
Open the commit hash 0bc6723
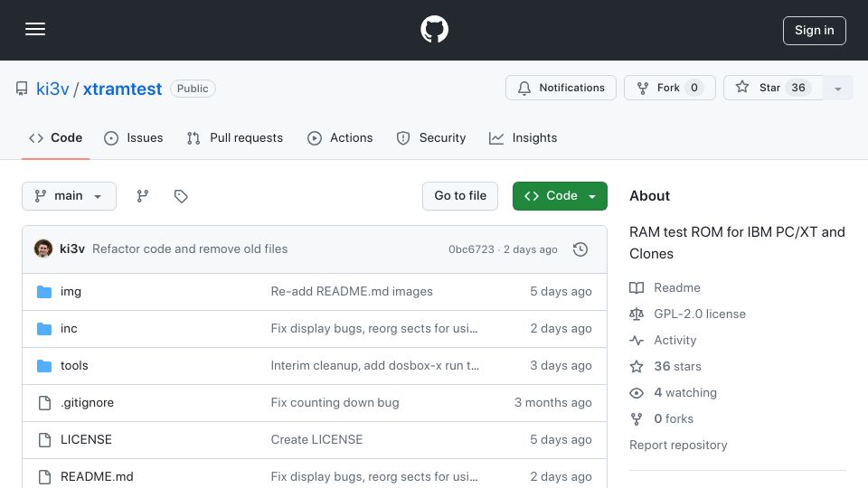pos(471,249)
